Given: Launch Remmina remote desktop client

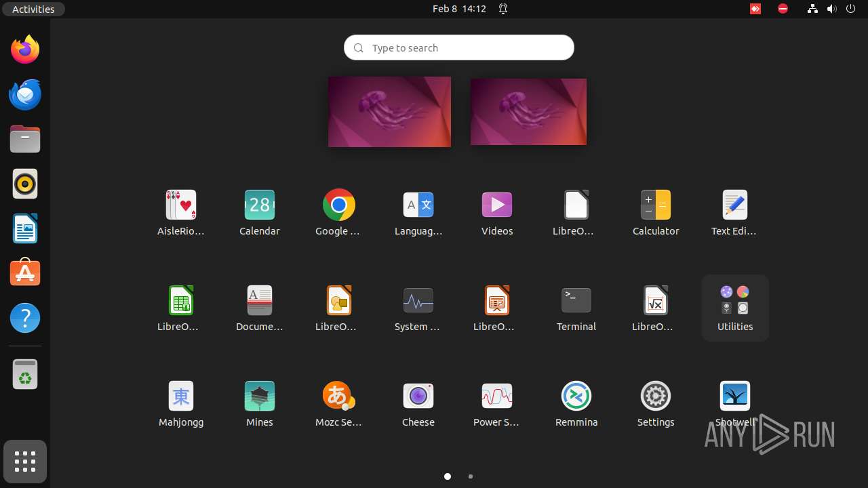Looking at the screenshot, I should [x=576, y=404].
